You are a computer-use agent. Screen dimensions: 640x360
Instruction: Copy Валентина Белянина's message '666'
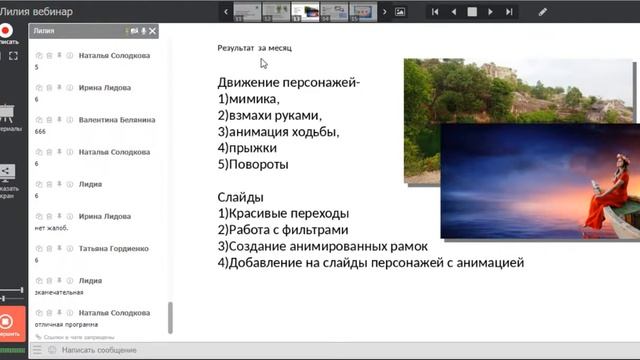point(39,120)
